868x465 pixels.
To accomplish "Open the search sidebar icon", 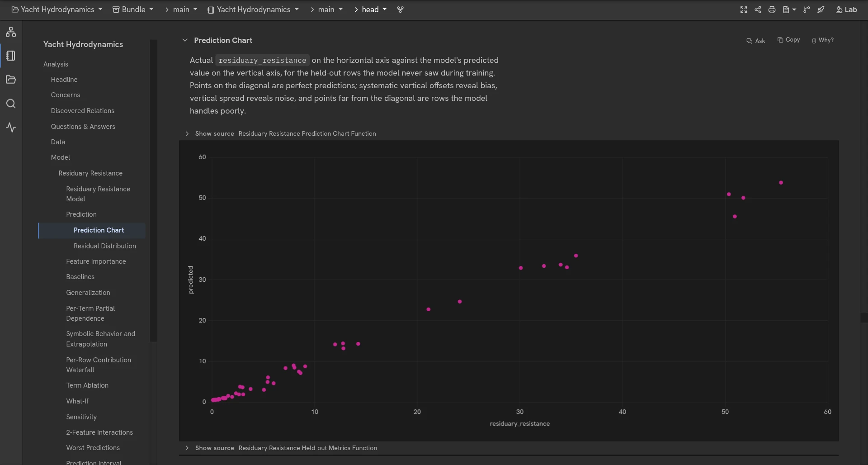I will [11, 104].
